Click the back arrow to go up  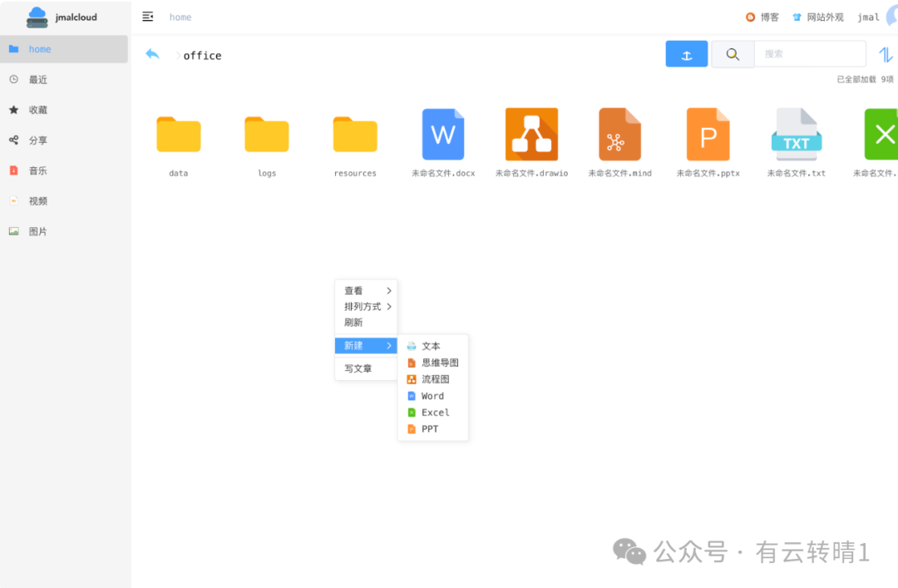(152, 53)
